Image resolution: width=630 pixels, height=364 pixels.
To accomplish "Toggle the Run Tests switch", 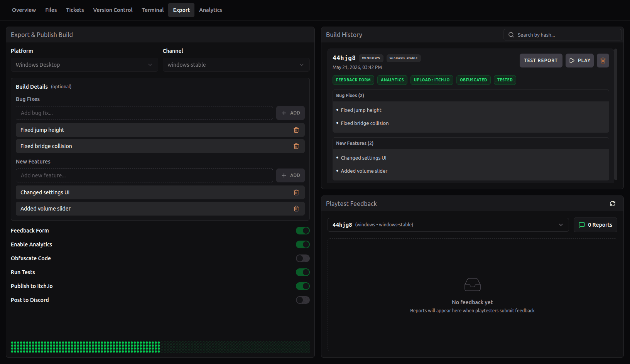I will pos(303,272).
